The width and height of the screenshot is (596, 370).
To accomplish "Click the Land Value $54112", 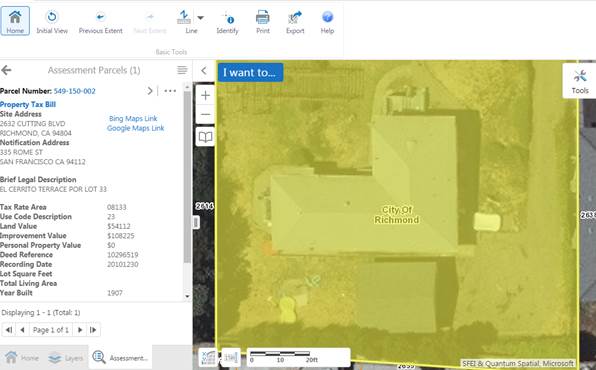I will pyautogui.click(x=119, y=226).
